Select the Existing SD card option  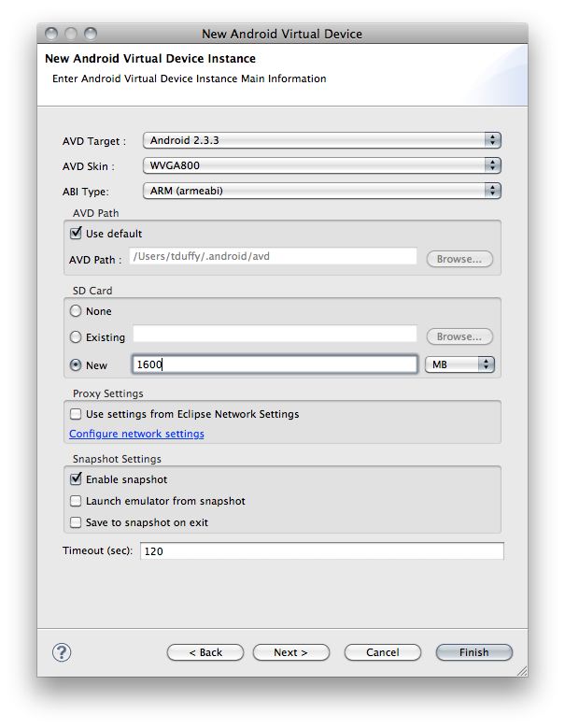76,336
